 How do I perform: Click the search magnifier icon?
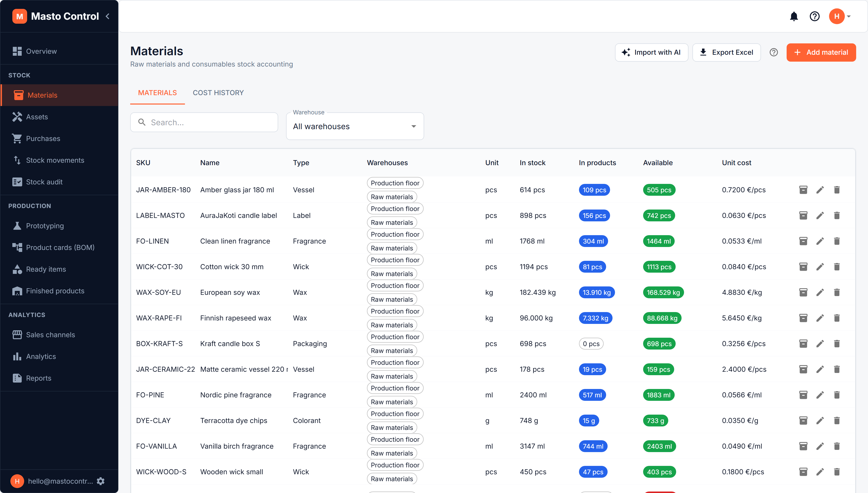pyautogui.click(x=142, y=122)
